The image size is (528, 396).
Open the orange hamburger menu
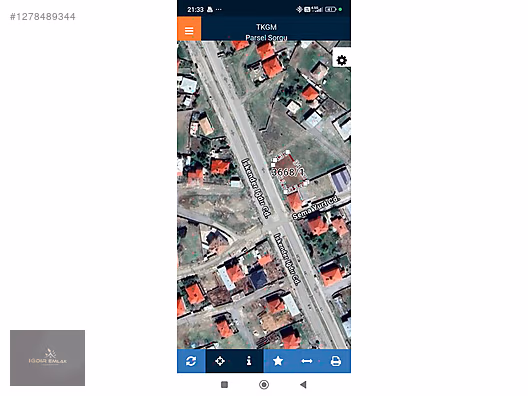(189, 30)
